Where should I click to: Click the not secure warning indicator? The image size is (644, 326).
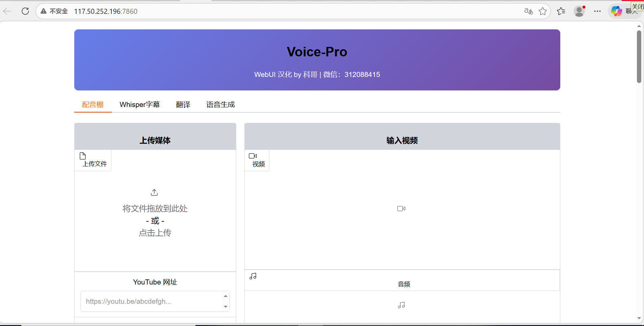click(x=54, y=11)
